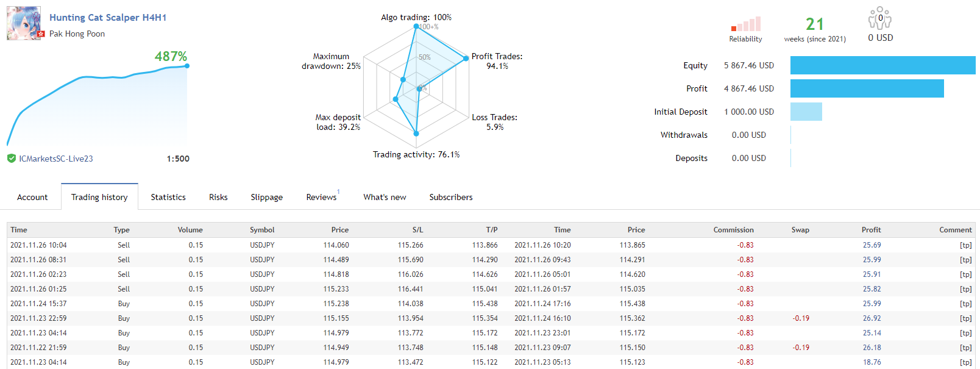This screenshot has width=980, height=369.
Task: Click the Symbol column header
Action: coord(262,230)
